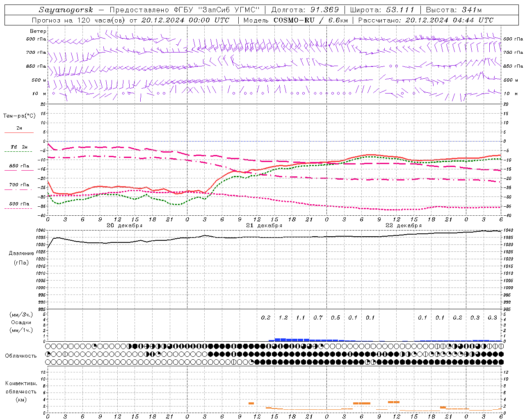Click the Облачность cloud cover label
Screen dimensions: 525x420
pyautogui.click(x=21, y=356)
